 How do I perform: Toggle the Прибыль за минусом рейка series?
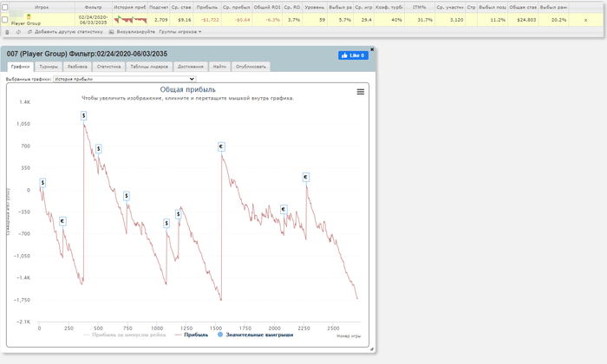pyautogui.click(x=124, y=335)
